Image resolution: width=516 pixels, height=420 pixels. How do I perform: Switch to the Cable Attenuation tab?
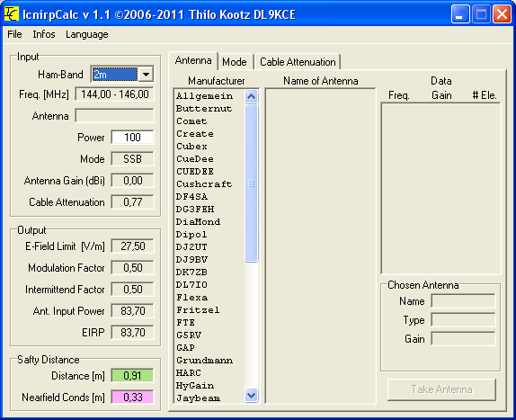click(x=298, y=62)
